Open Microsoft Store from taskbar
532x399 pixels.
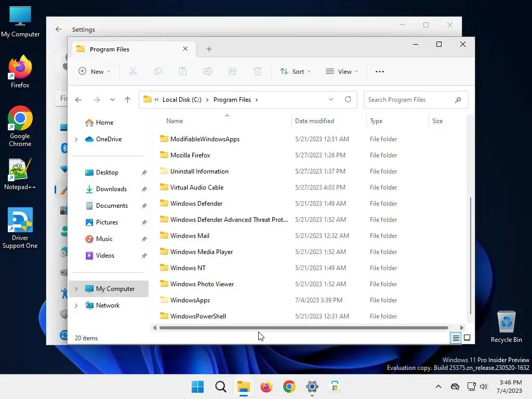click(335, 387)
